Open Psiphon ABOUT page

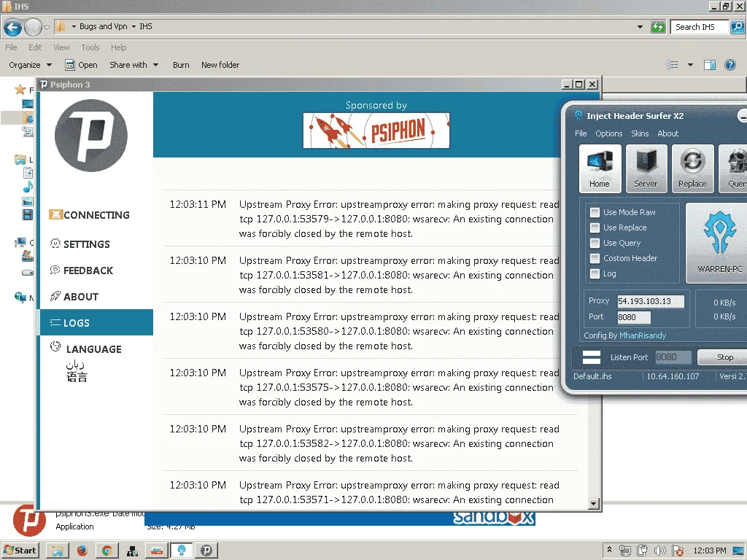coord(74,297)
